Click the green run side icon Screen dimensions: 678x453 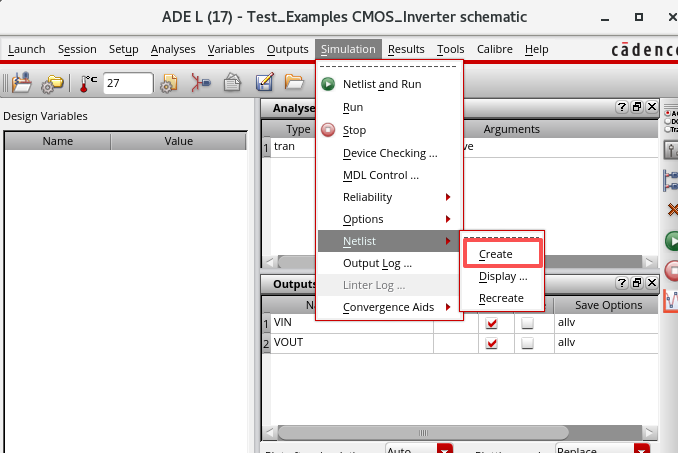pyautogui.click(x=672, y=241)
